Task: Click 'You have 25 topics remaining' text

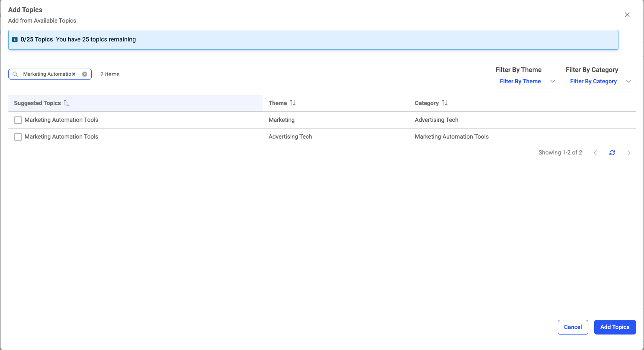Action: 96,39
